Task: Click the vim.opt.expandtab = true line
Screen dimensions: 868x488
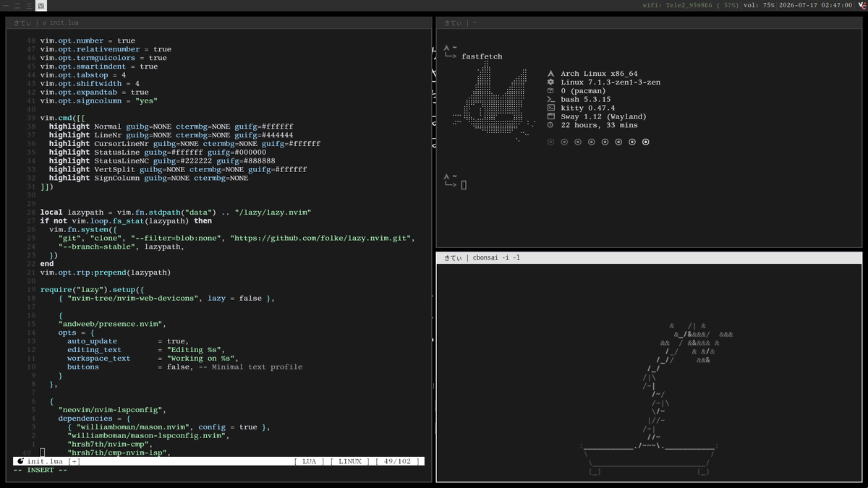Action: click(94, 93)
